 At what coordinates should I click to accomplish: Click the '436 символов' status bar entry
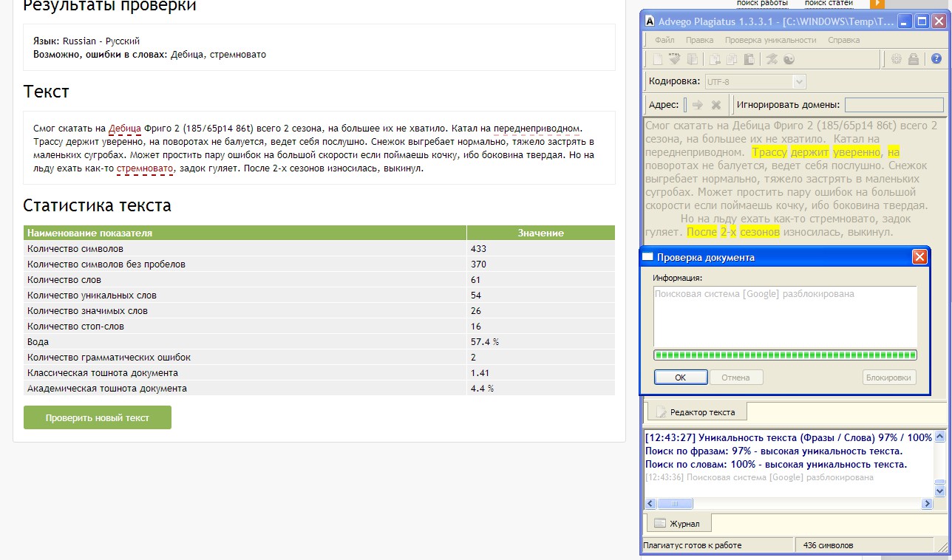[828, 545]
